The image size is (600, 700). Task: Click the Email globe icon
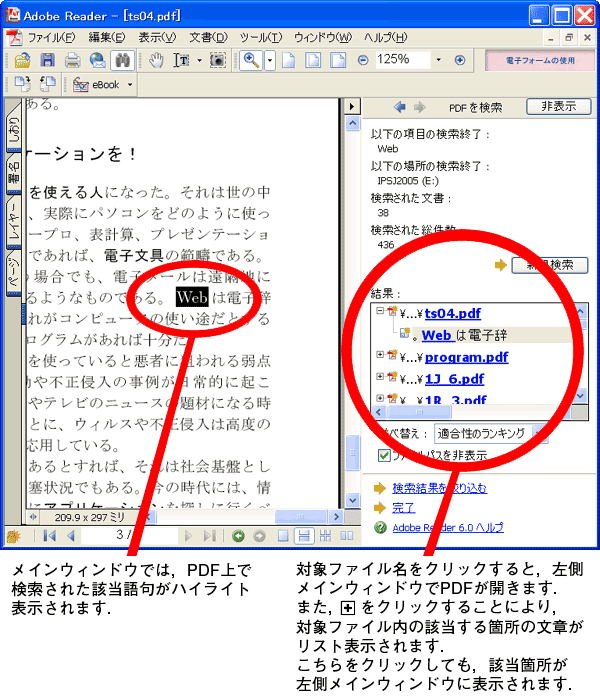pos(98,60)
